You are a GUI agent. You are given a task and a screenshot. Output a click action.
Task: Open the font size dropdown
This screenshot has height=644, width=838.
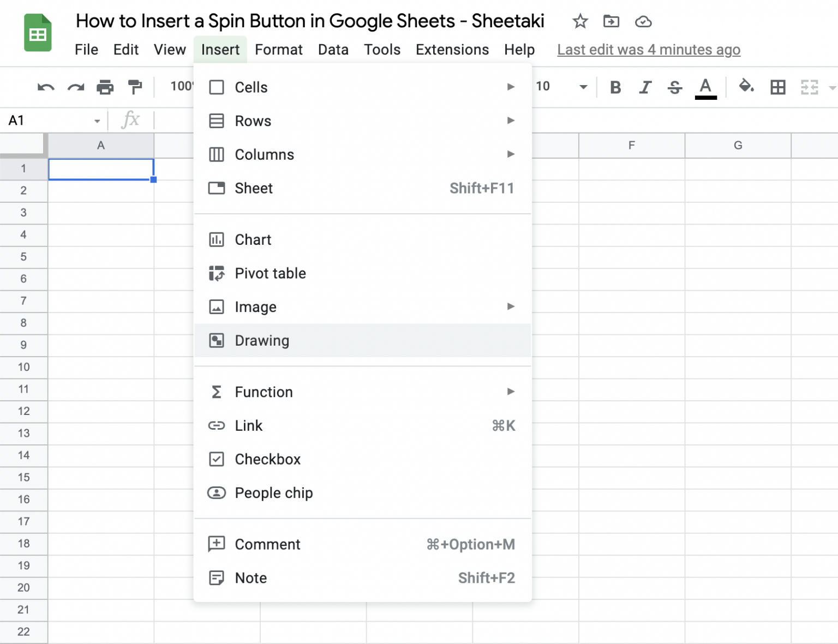(x=583, y=87)
